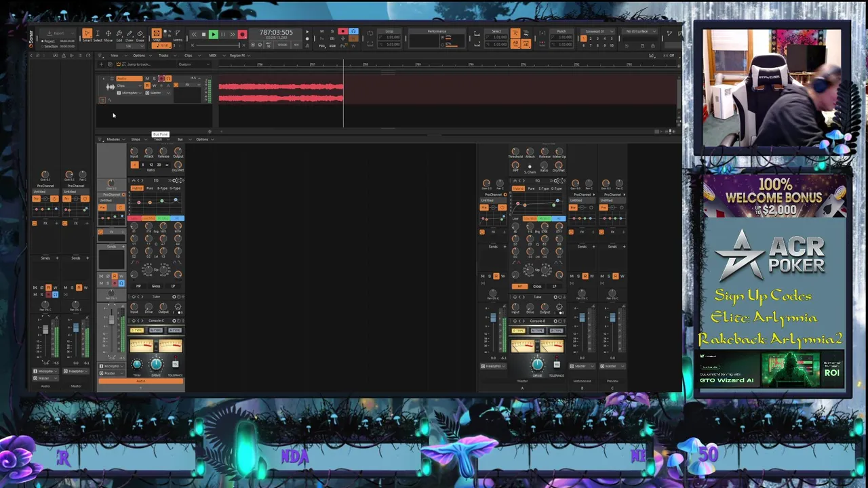Open the Custom track control dropdown
This screenshot has height=488, width=868.
[x=194, y=64]
